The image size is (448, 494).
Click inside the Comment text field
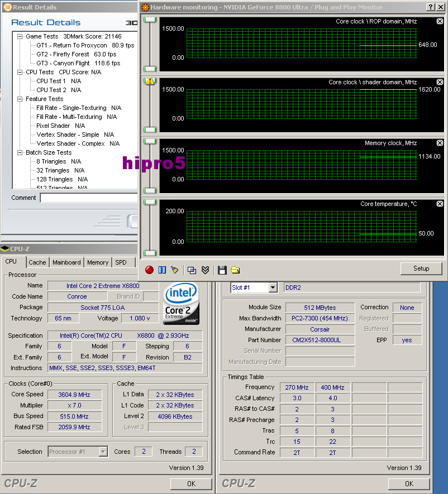[89, 198]
